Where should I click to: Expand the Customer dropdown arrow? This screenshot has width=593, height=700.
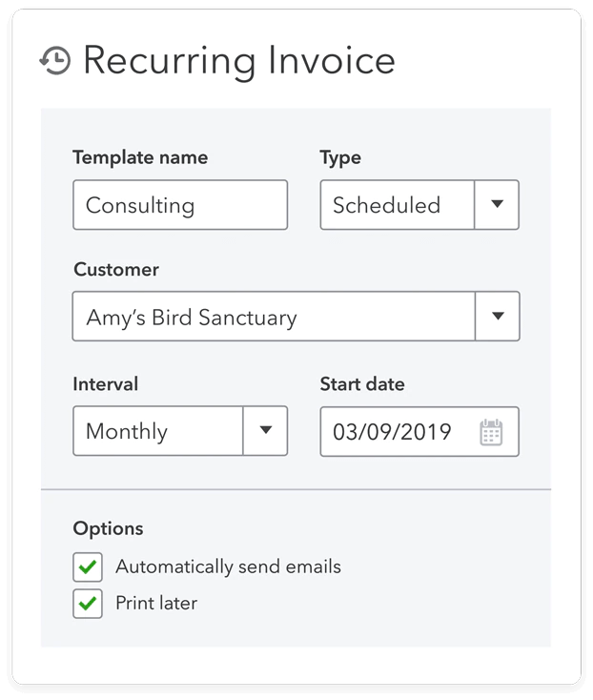[498, 316]
